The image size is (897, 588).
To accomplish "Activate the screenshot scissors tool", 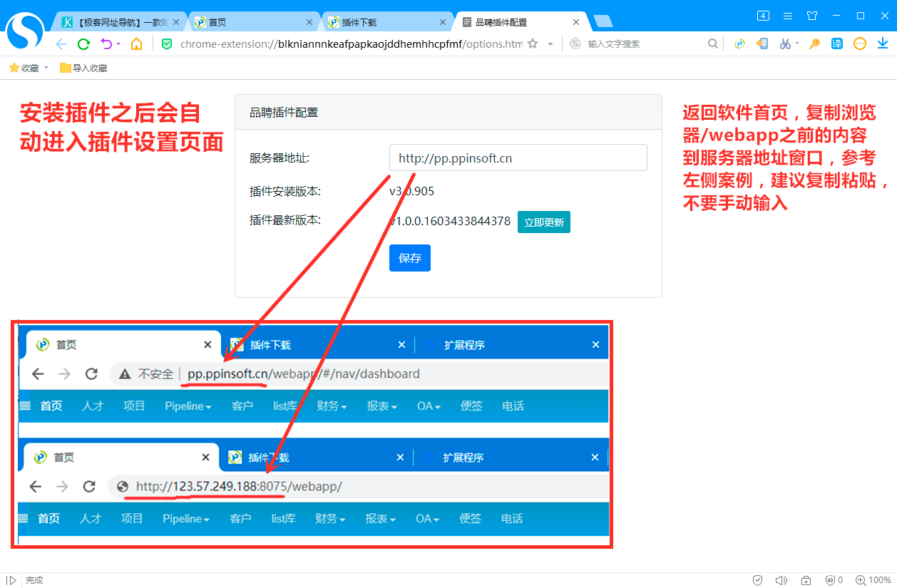I will click(x=785, y=43).
